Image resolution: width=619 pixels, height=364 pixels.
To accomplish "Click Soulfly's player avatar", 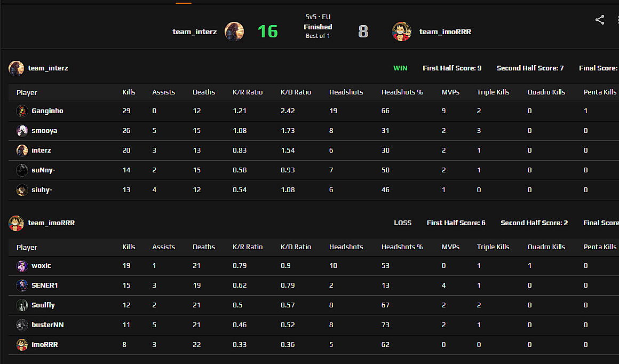I will tap(22, 305).
